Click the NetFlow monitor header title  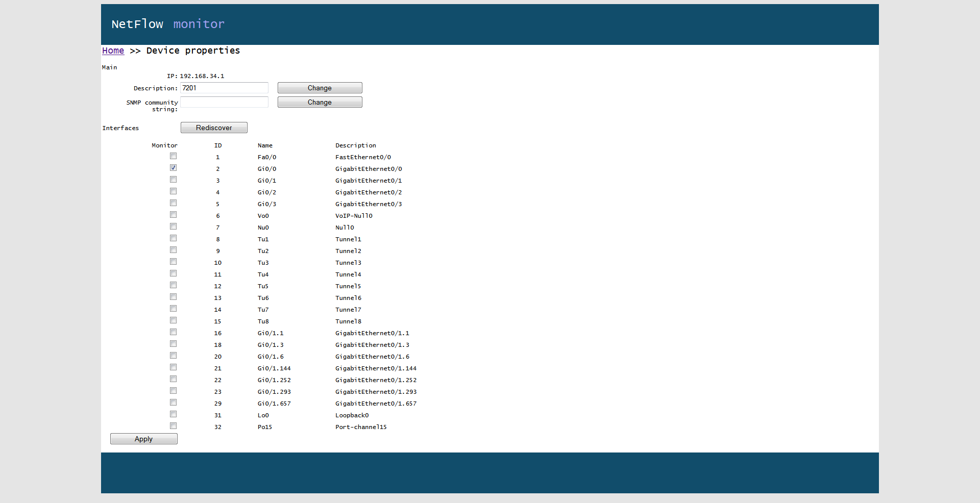[x=168, y=23]
